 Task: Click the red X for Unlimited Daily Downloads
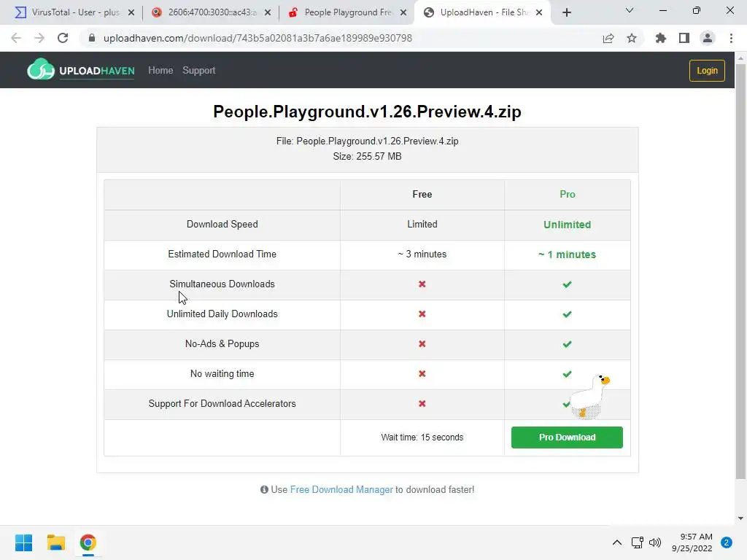point(422,314)
